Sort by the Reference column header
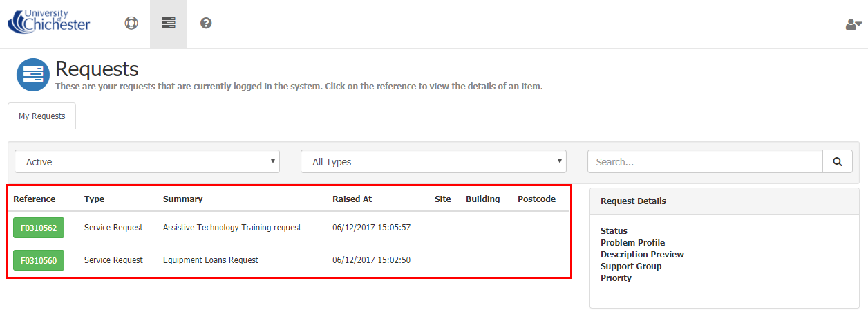The image size is (868, 317). click(x=35, y=199)
